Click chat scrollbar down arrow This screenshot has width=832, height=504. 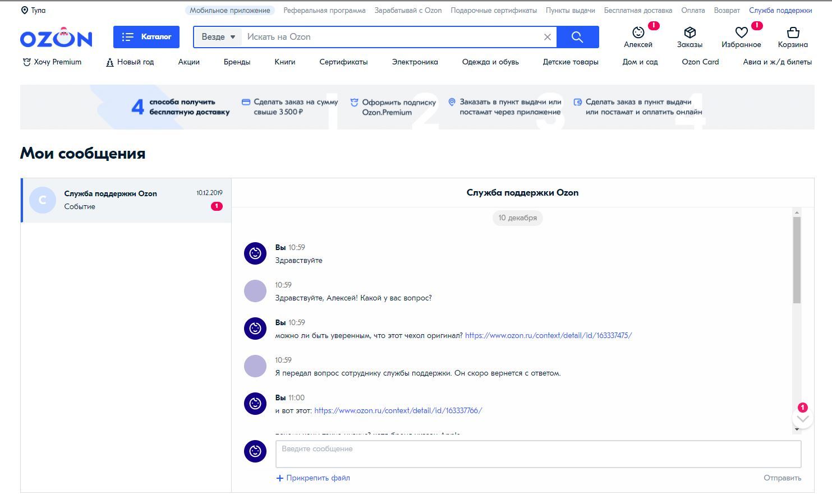[797, 429]
